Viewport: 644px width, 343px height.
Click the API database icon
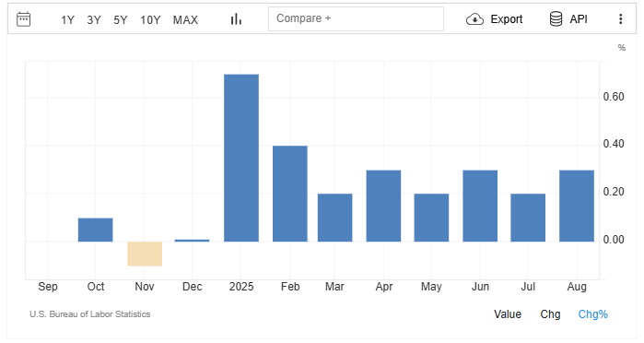[556, 19]
